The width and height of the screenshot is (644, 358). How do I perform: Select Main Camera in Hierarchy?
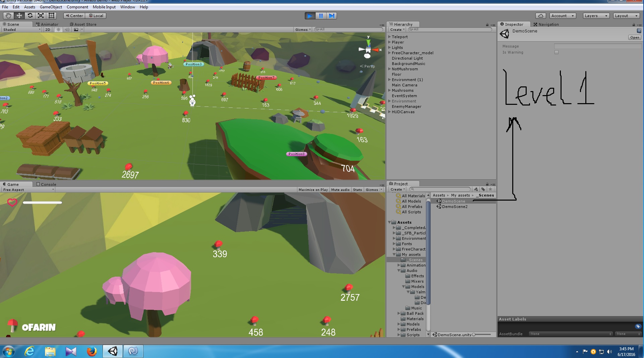[x=404, y=85]
